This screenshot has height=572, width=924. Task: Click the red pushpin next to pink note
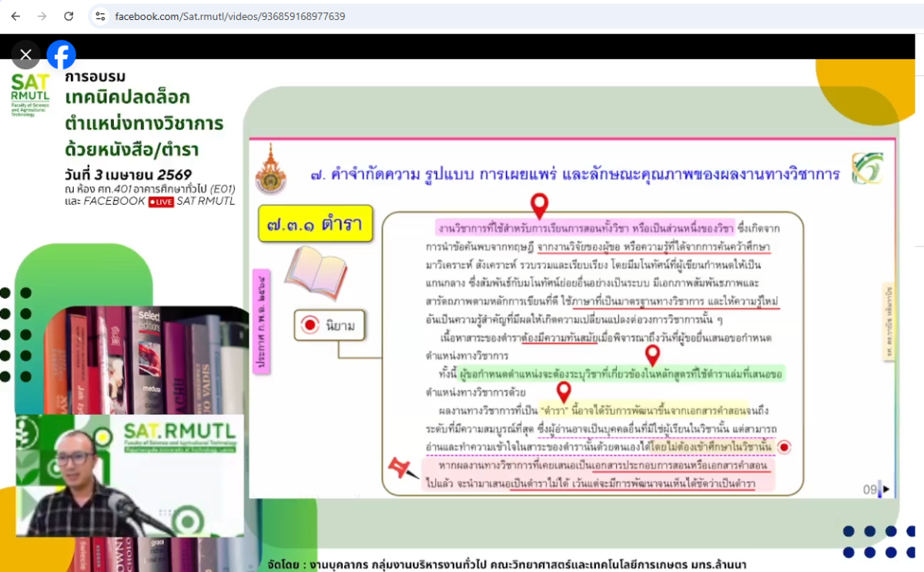tap(403, 468)
